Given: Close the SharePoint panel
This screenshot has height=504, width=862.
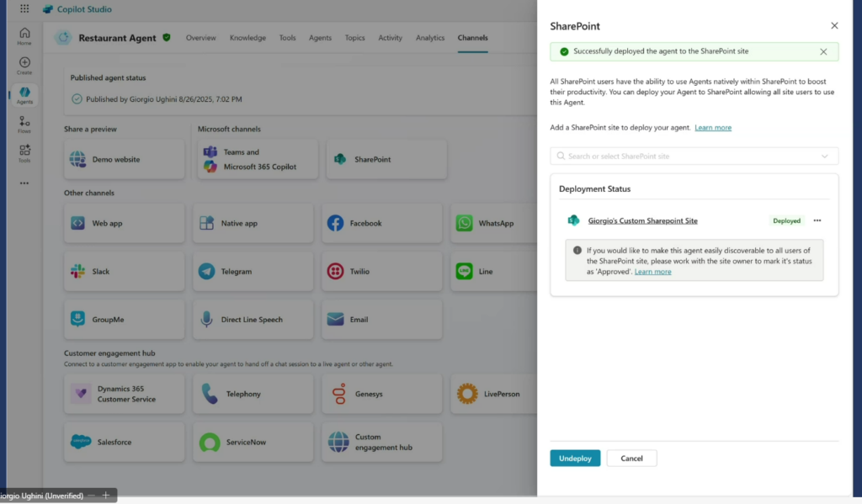Looking at the screenshot, I should click(834, 26).
